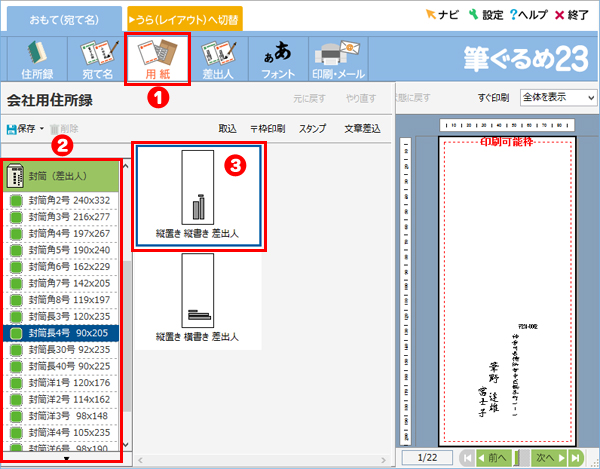Select the 用紙 paper toolbar icon
Image resolution: width=600 pixels, height=469 pixels.
[153, 59]
